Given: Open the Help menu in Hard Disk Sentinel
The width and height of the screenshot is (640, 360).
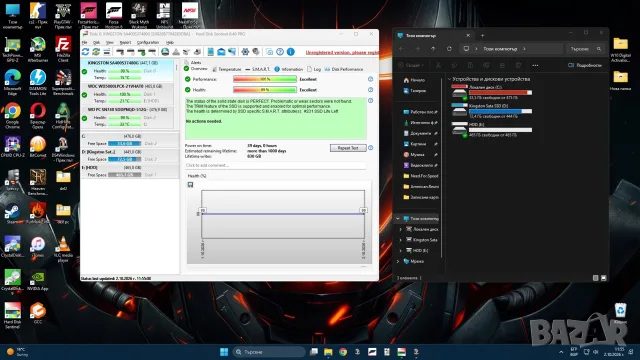Looking at the screenshot, I should coord(170,42).
